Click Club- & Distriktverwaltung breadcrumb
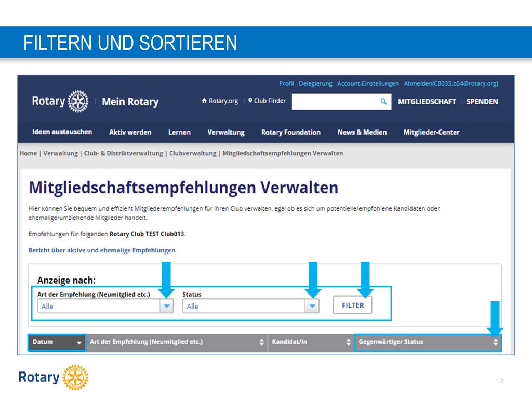This screenshot has height=399, width=532. [x=124, y=153]
